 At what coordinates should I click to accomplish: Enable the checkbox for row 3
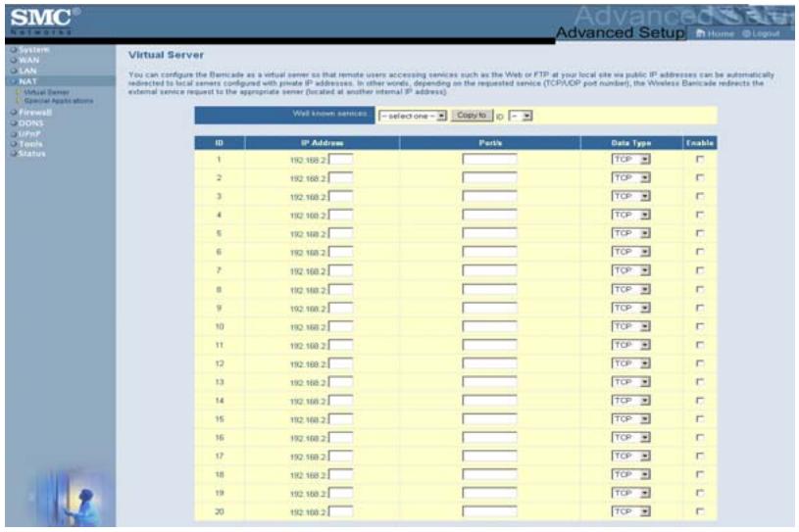click(700, 197)
